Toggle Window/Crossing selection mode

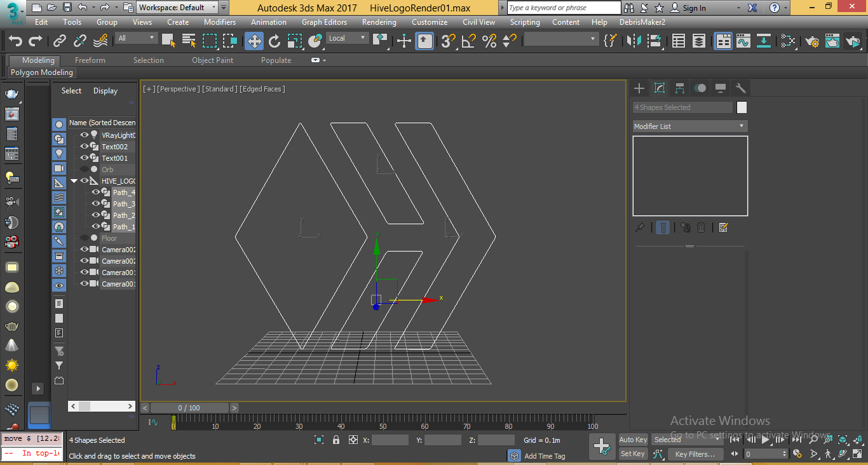[230, 41]
